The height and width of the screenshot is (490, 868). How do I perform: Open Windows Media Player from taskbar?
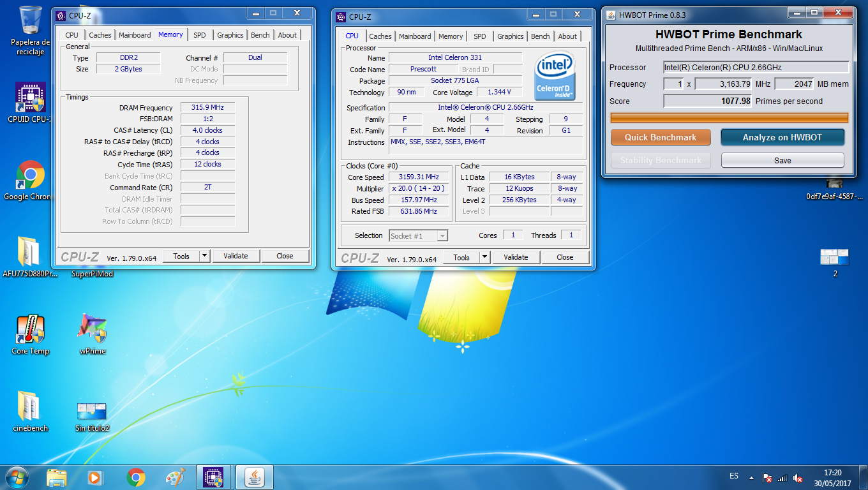(x=94, y=477)
